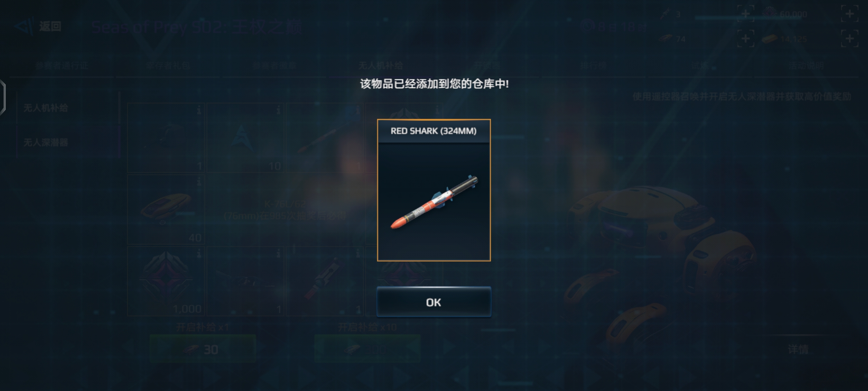The image size is (868, 391).
Task: Tap the Red Shark torpedo item card
Action: tap(434, 190)
